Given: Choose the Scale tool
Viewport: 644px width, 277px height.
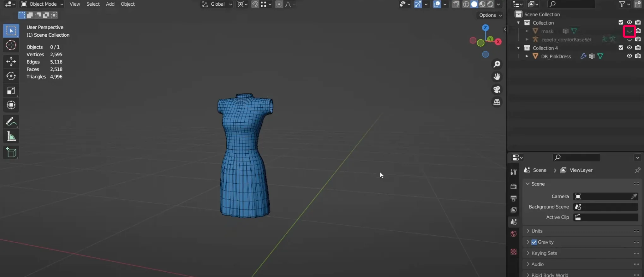Looking at the screenshot, I should (11, 91).
